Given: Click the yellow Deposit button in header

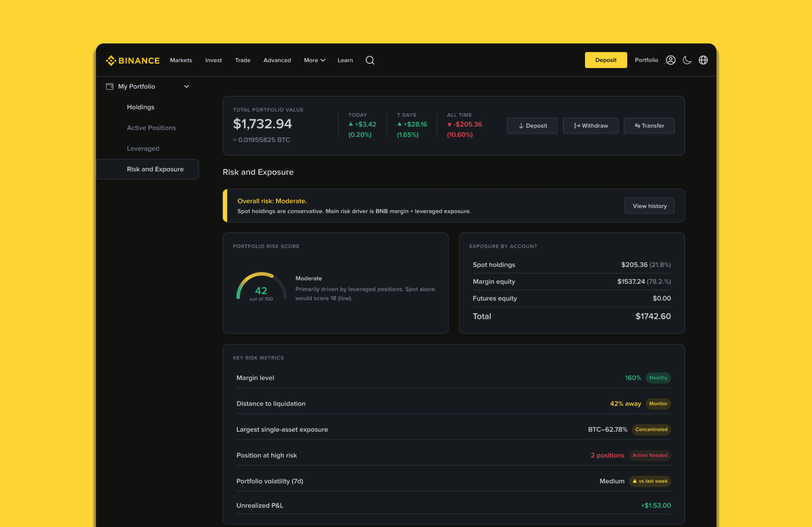Looking at the screenshot, I should click(x=605, y=60).
